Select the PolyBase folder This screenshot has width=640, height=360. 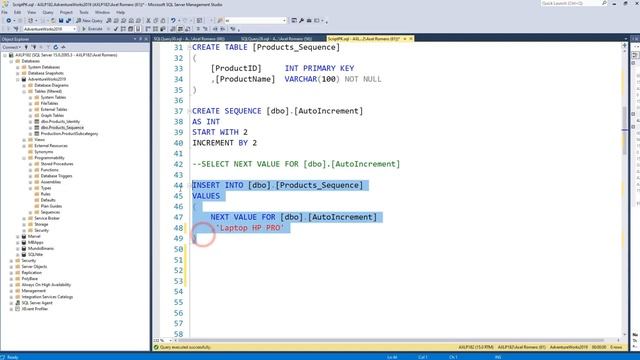(29, 279)
